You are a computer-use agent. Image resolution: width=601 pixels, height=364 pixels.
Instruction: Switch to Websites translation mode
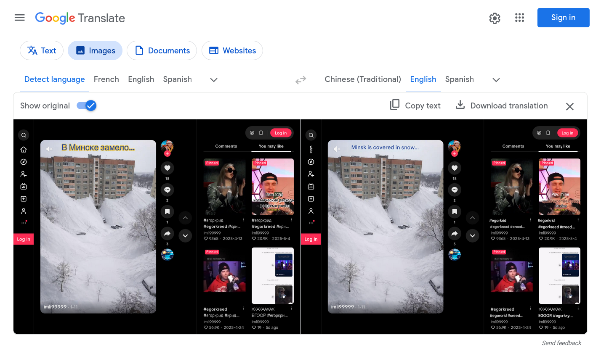pos(232,51)
